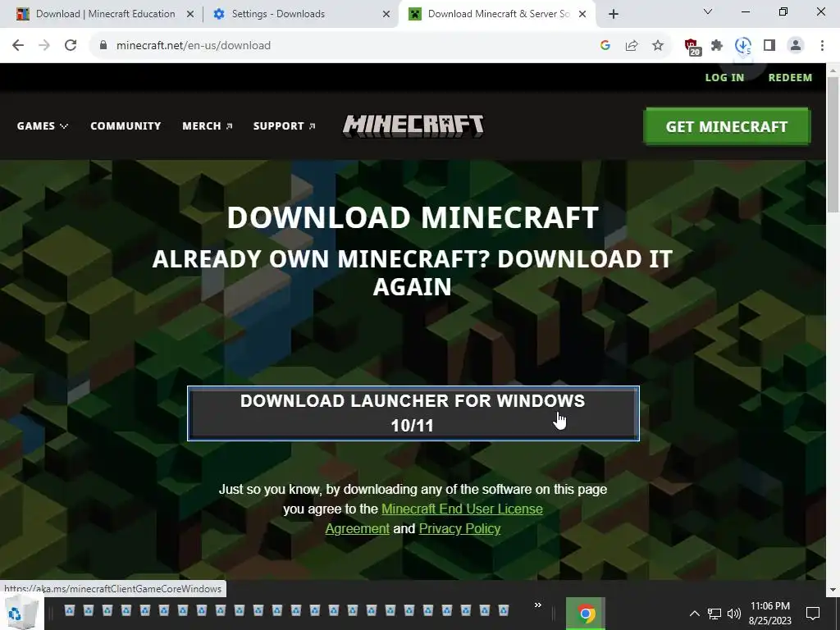The height and width of the screenshot is (630, 840).
Task: Open the red shield extension with badge 20
Action: click(692, 47)
